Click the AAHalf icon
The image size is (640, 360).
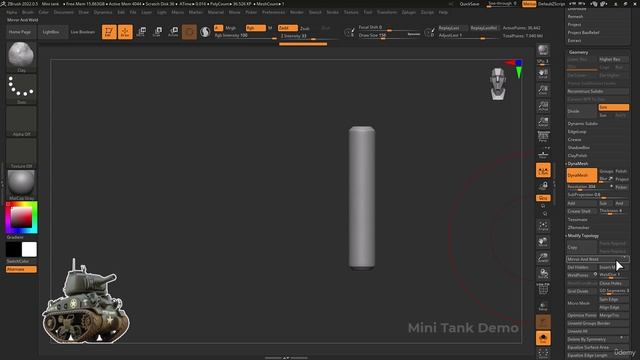pyautogui.click(x=543, y=121)
